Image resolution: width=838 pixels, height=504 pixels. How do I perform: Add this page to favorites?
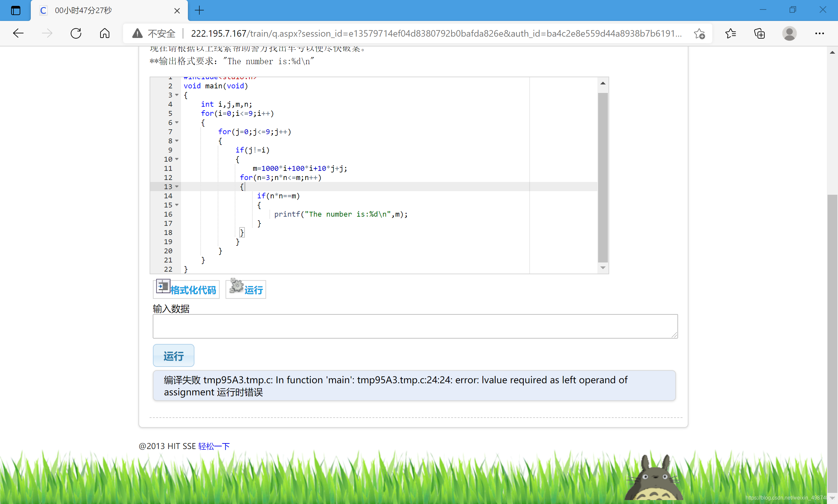click(x=700, y=33)
